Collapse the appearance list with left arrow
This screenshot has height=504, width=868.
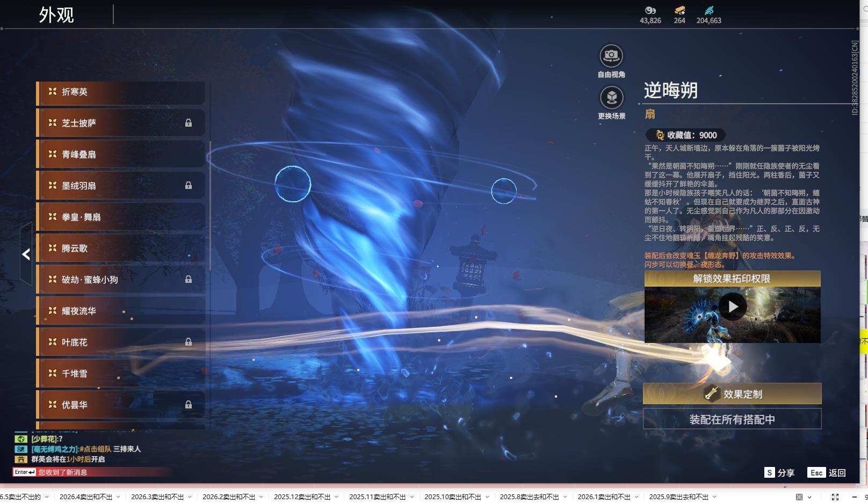coord(26,254)
